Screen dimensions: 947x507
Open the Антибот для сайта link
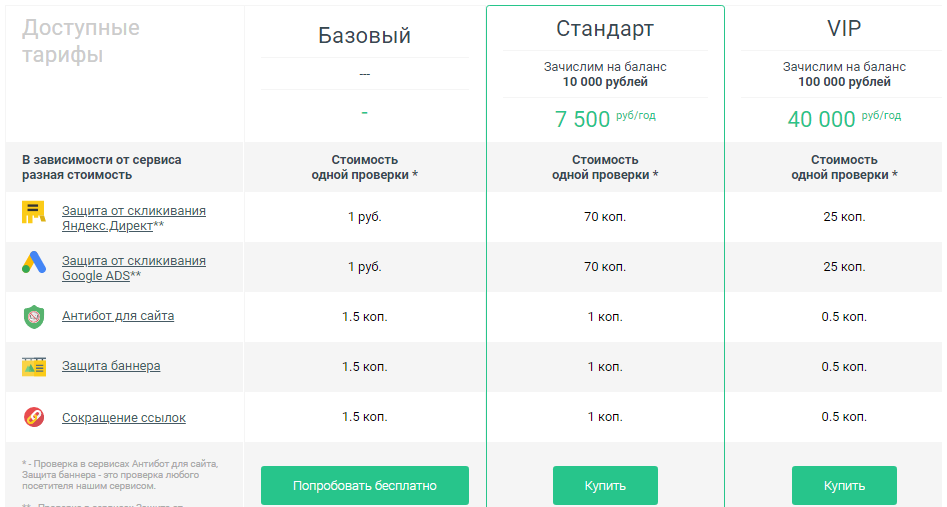(118, 316)
